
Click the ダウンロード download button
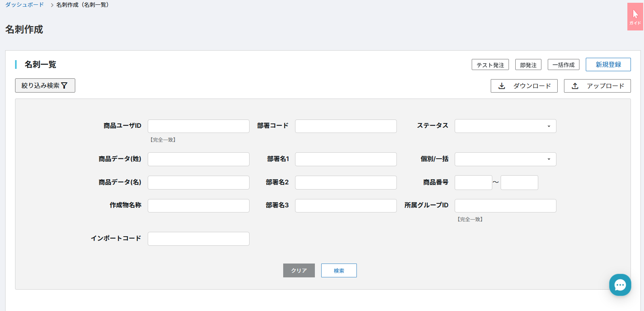524,86
